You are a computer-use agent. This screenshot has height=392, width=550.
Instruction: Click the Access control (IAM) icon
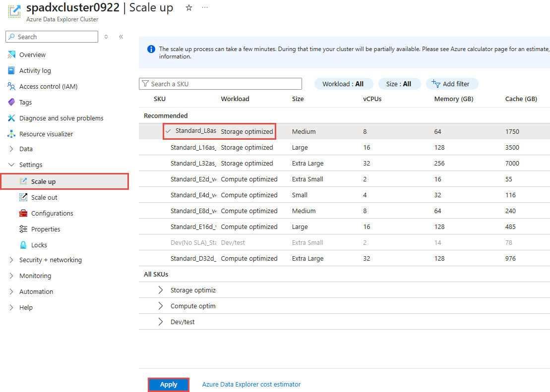click(x=11, y=86)
